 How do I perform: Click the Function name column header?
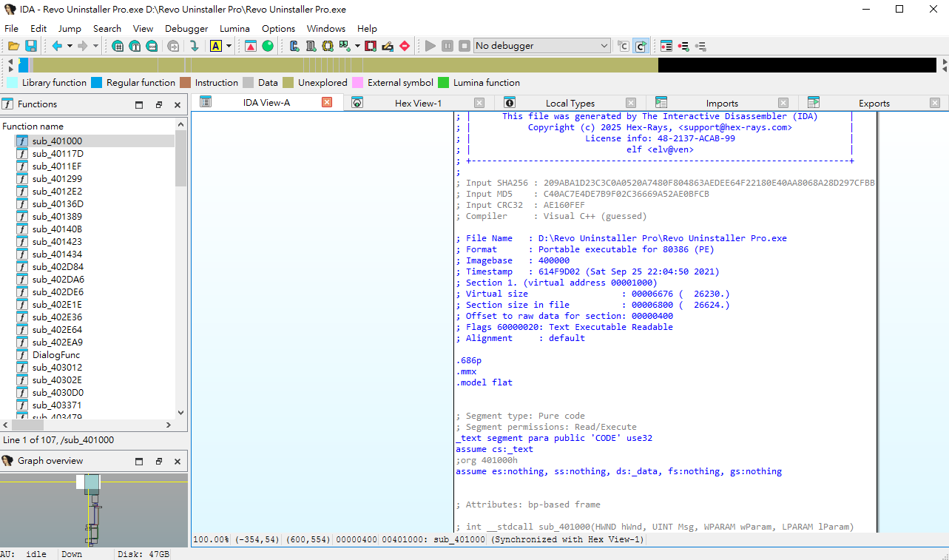coord(87,126)
